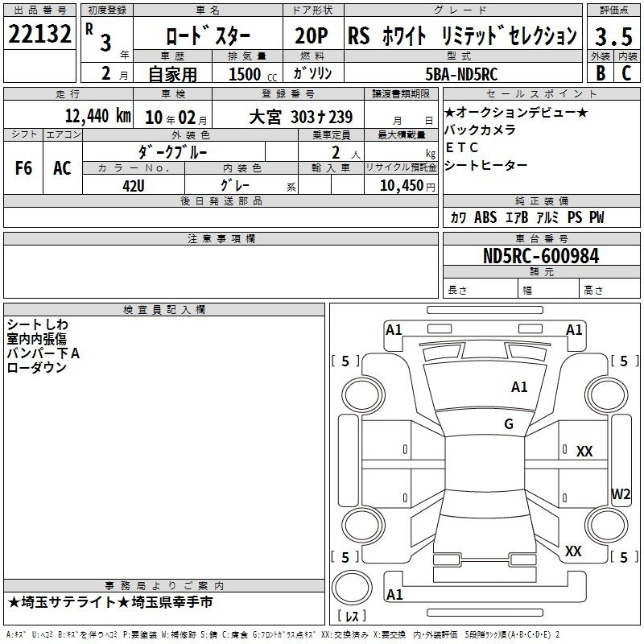
Task: Click the G windshield mark on diagram
Action: [509, 423]
